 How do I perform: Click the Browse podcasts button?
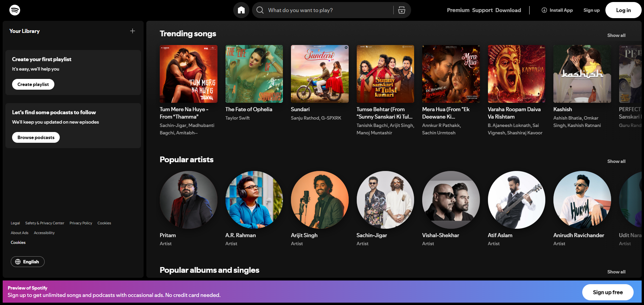tap(36, 137)
